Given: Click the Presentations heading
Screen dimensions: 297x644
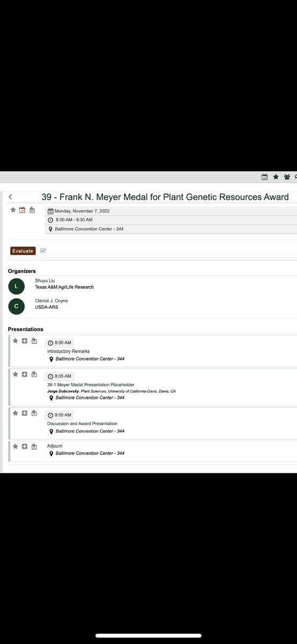Looking at the screenshot, I should pyautogui.click(x=26, y=329).
